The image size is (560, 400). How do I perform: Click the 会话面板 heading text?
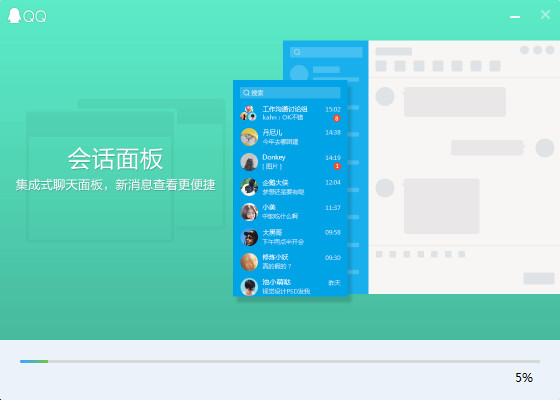pyautogui.click(x=115, y=159)
